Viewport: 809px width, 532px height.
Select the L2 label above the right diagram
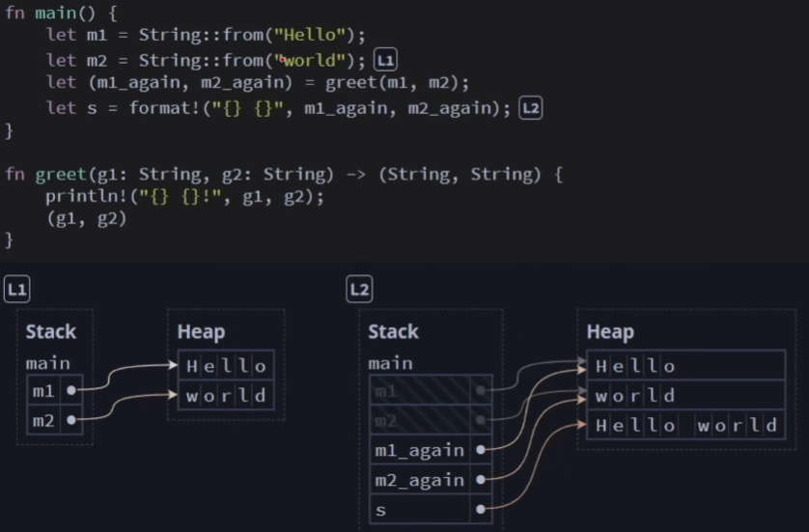(x=359, y=290)
